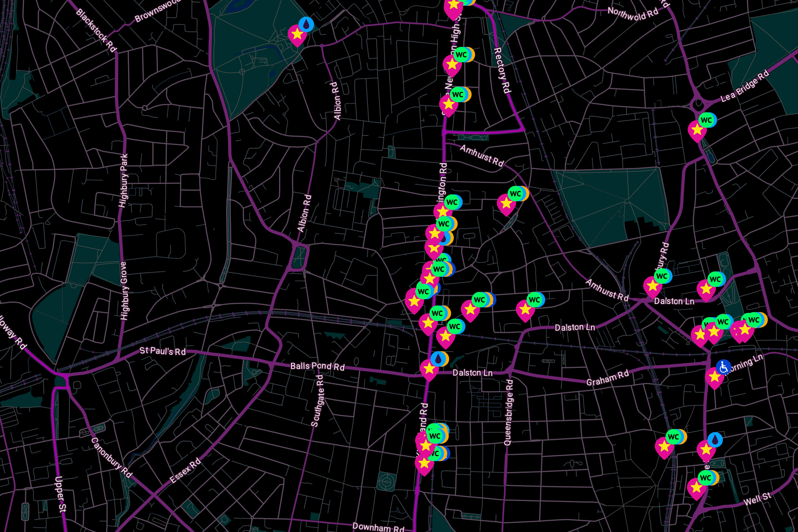Click the Essex Rd label
The width and height of the screenshot is (798, 532).
pyautogui.click(x=185, y=470)
